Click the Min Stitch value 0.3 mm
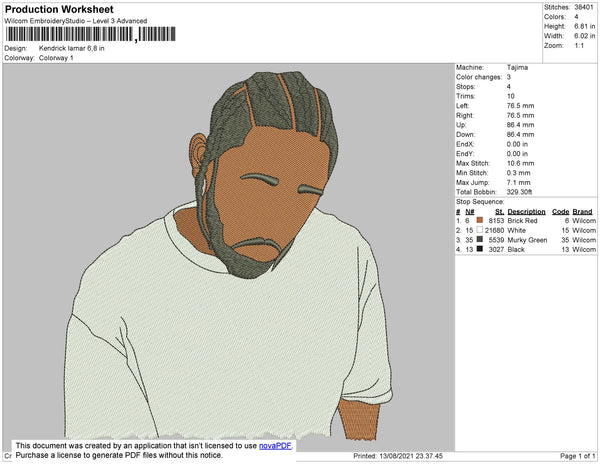Image resolution: width=600 pixels, height=464 pixels. [518, 173]
